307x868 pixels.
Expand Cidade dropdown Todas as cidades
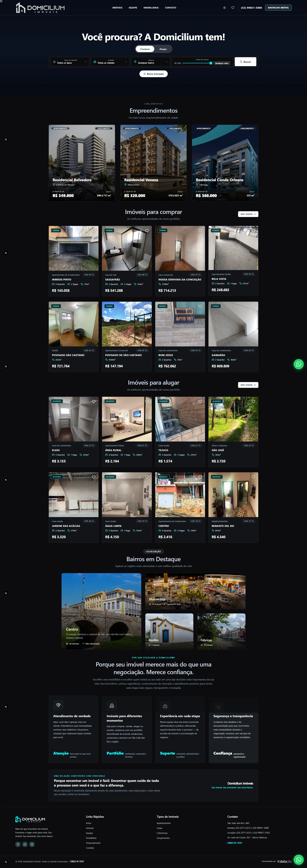[110, 62]
